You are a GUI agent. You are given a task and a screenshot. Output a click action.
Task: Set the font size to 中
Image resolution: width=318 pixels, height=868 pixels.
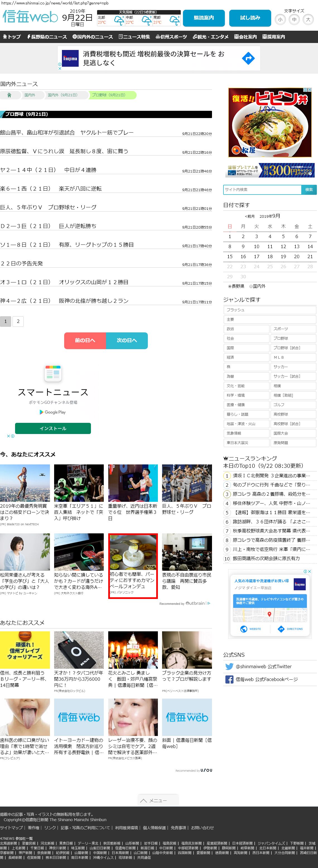[x=294, y=20]
